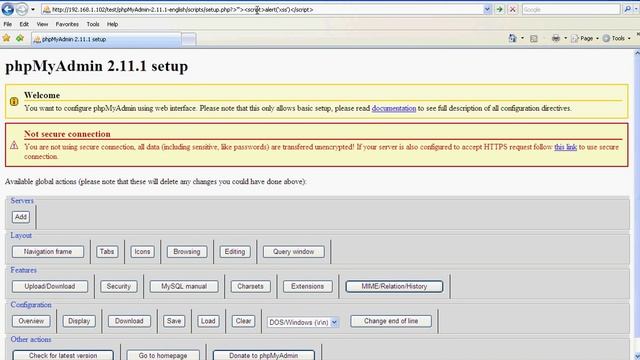This screenshot has height=360, width=640.
Task: Click the MIME/Relation/History button
Action: pyautogui.click(x=394, y=287)
